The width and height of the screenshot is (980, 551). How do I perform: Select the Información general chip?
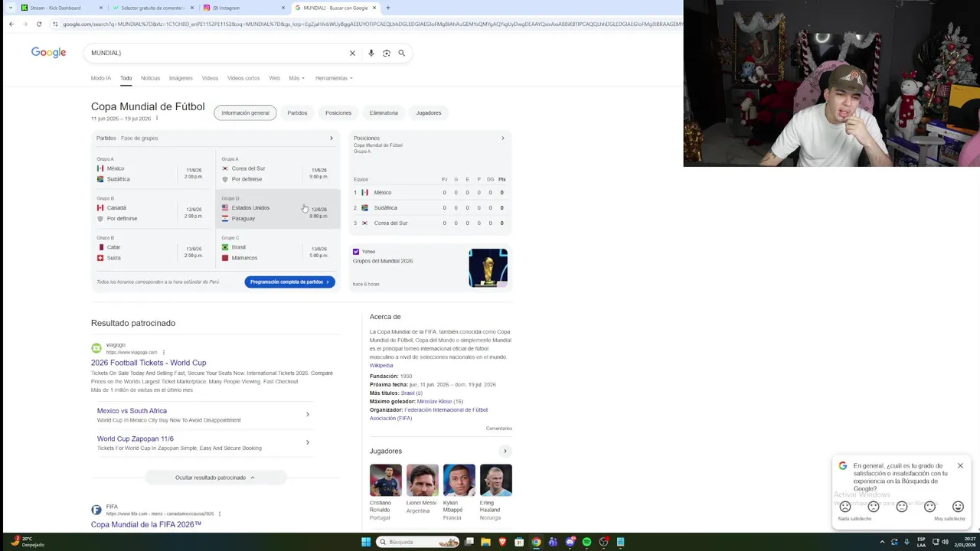tap(245, 112)
